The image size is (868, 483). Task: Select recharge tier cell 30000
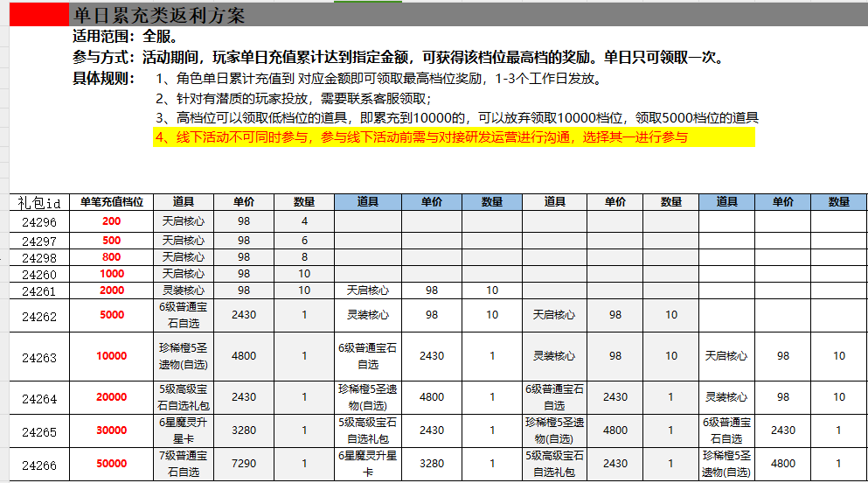point(111,430)
